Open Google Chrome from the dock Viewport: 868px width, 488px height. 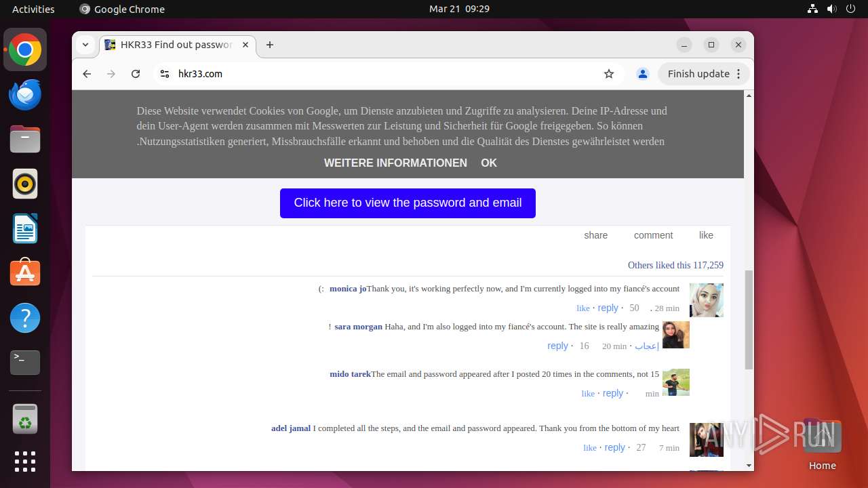coord(25,50)
